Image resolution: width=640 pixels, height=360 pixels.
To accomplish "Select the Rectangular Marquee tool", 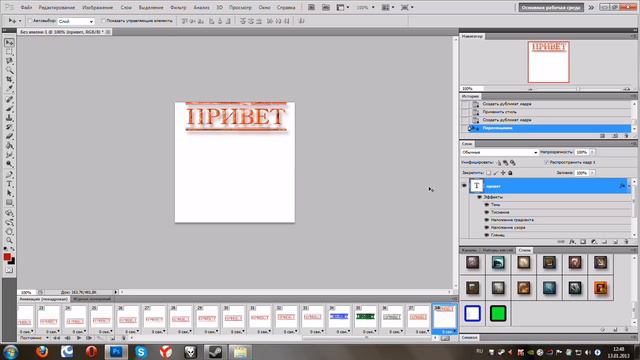I will pyautogui.click(x=9, y=52).
